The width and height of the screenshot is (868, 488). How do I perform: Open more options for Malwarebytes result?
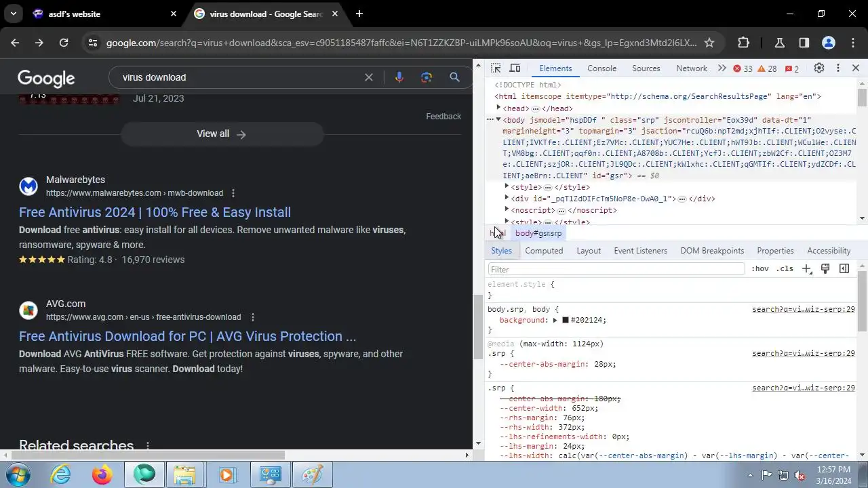(x=233, y=193)
